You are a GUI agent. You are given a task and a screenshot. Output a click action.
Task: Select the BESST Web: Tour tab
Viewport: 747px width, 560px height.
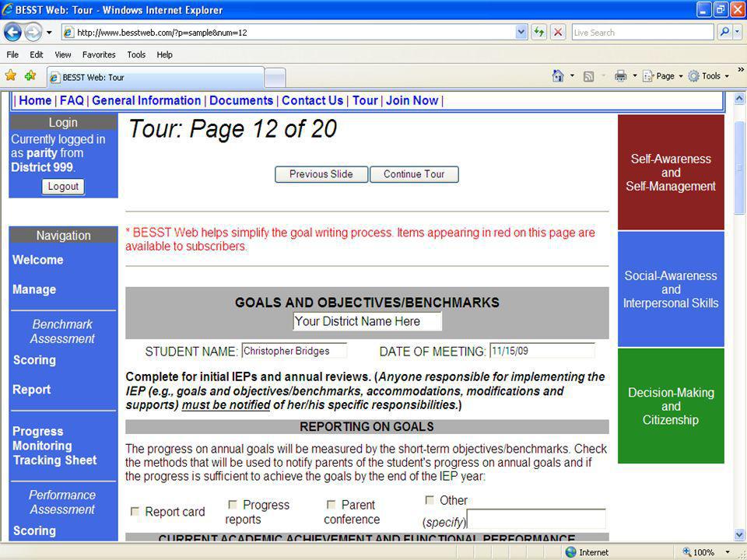click(156, 77)
